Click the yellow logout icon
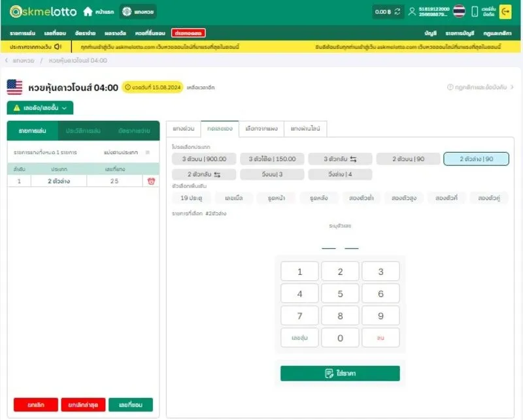 click(505, 12)
